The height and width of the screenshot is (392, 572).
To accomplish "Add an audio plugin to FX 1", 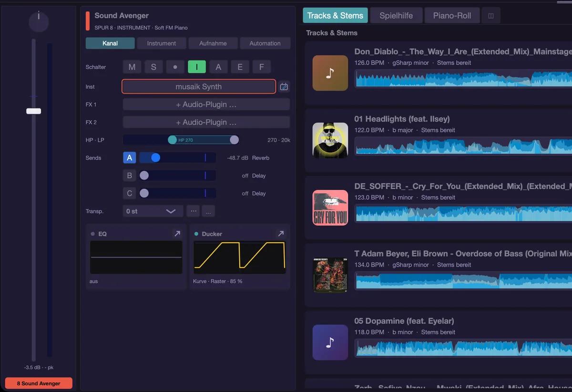I will click(206, 104).
